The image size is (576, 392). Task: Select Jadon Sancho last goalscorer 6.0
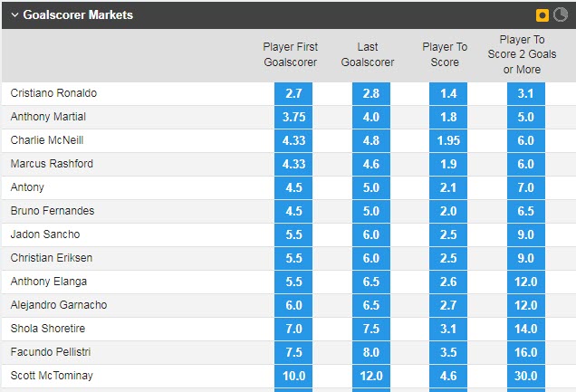pyautogui.click(x=371, y=234)
